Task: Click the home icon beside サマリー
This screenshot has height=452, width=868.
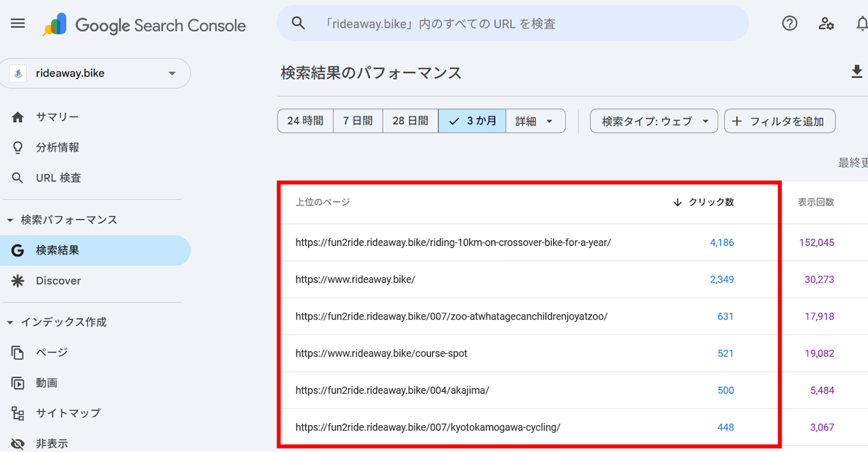Action: pos(18,117)
